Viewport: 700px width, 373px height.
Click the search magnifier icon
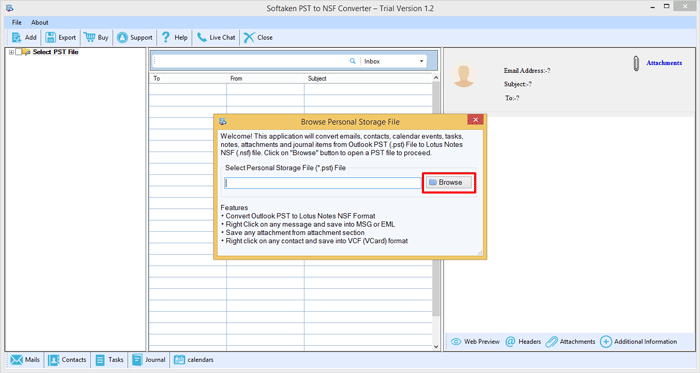click(x=352, y=61)
